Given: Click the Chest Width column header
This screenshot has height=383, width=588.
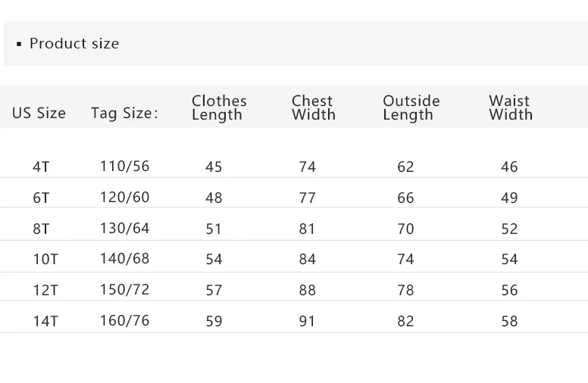Looking at the screenshot, I should [314, 107].
